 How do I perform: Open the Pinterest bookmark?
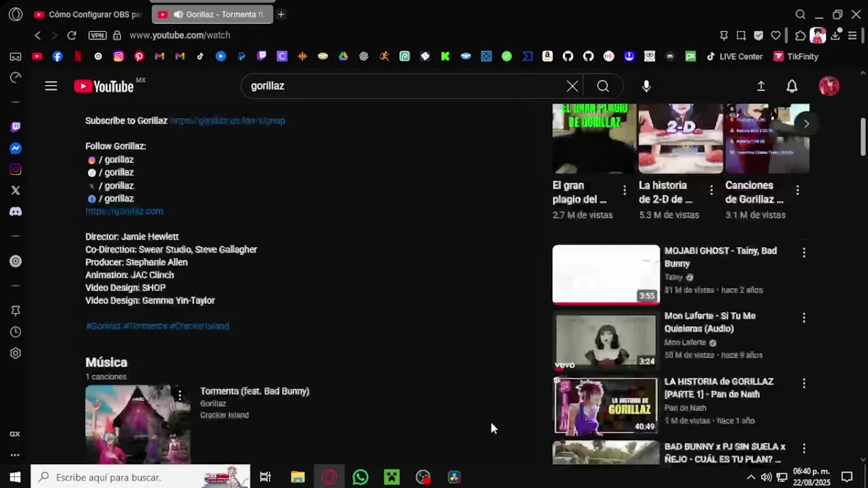click(x=139, y=56)
